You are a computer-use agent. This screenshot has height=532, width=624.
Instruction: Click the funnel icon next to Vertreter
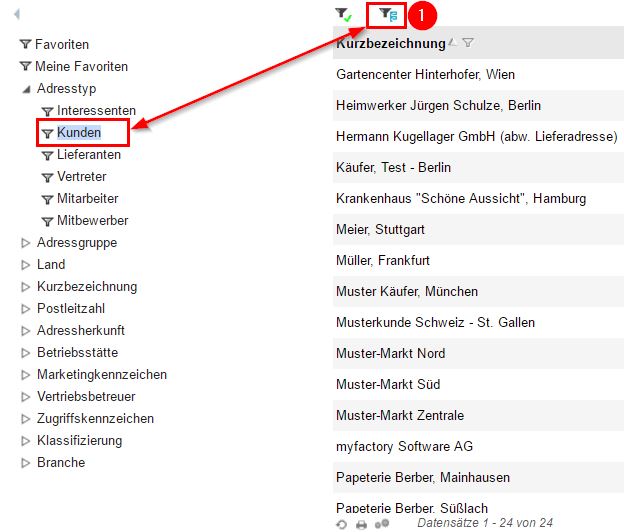tap(47, 177)
